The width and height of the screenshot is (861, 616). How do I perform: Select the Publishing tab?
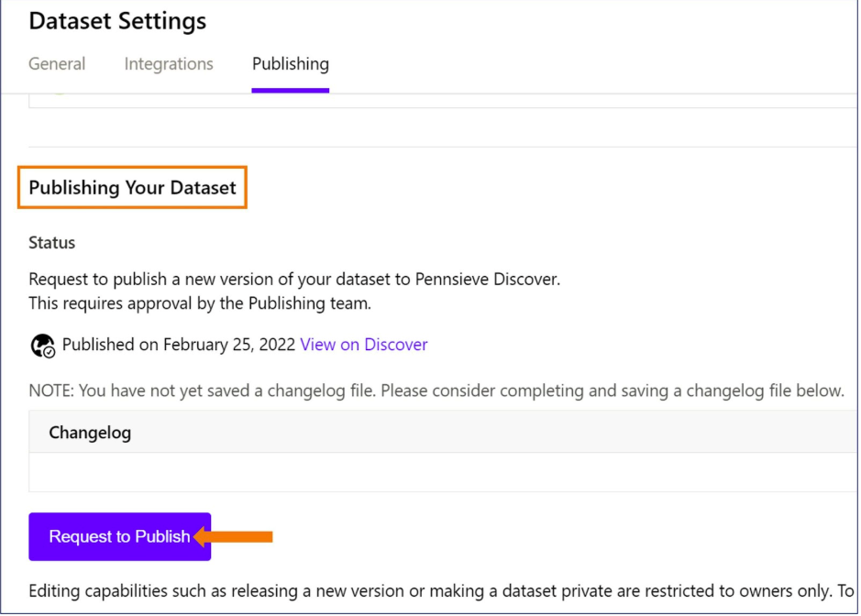(291, 63)
